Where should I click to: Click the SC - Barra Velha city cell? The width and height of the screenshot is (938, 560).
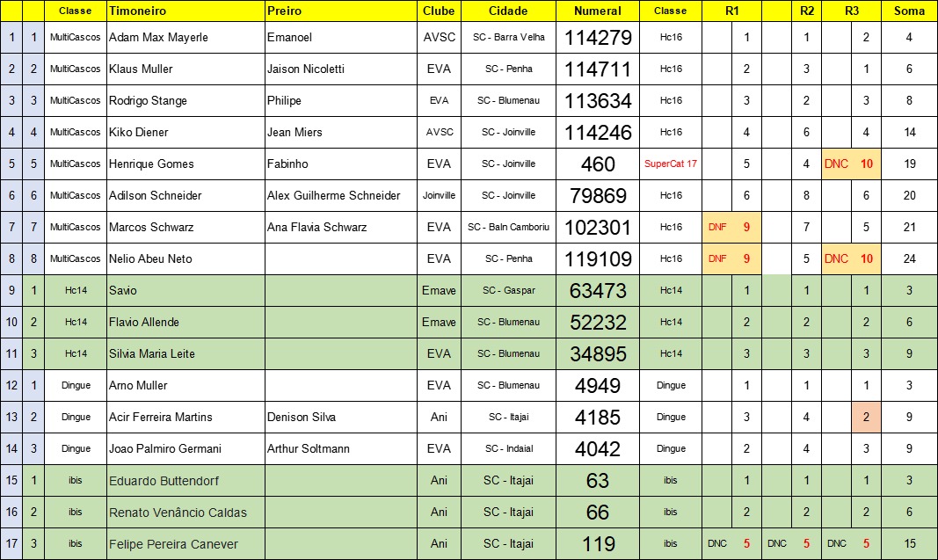coord(508,38)
